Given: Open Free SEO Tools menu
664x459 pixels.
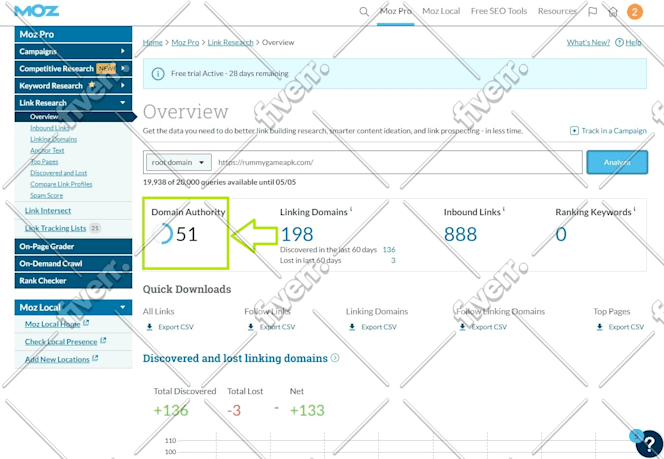Looking at the screenshot, I should click(499, 11).
